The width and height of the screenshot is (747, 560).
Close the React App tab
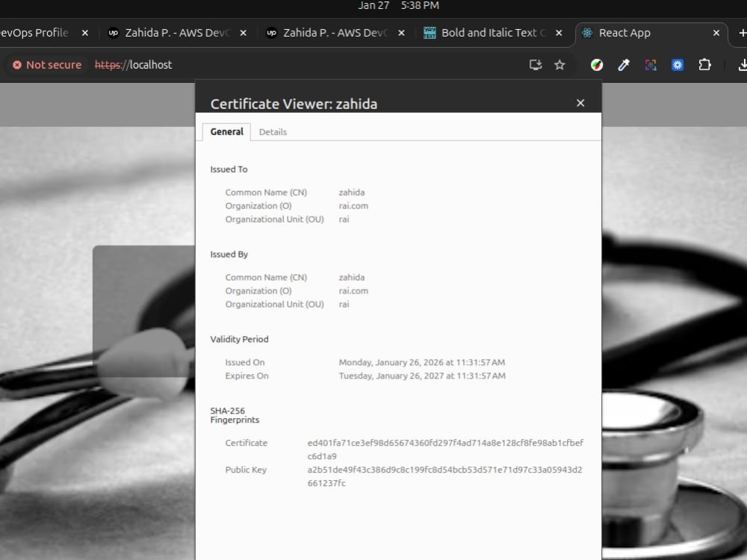pos(716,33)
